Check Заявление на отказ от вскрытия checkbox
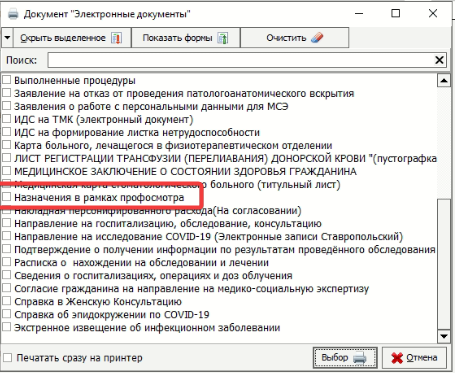Screen dimensions: 455x373 (7, 93)
